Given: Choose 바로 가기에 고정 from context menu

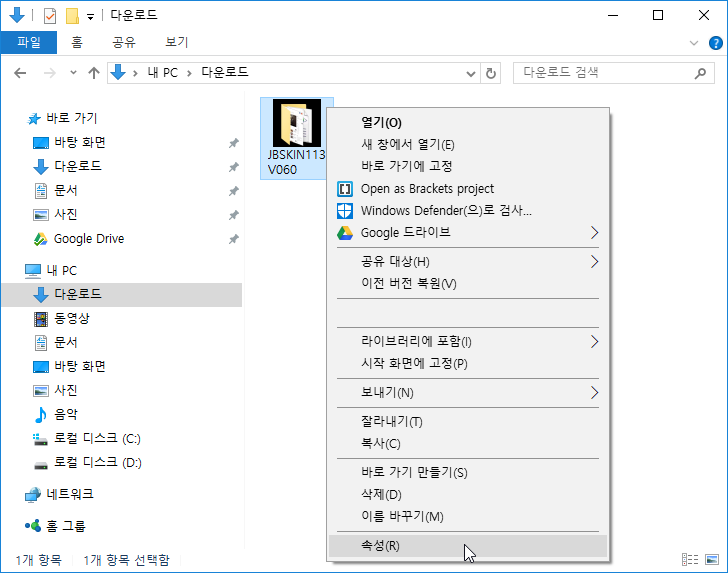Looking at the screenshot, I should tap(468, 166).
